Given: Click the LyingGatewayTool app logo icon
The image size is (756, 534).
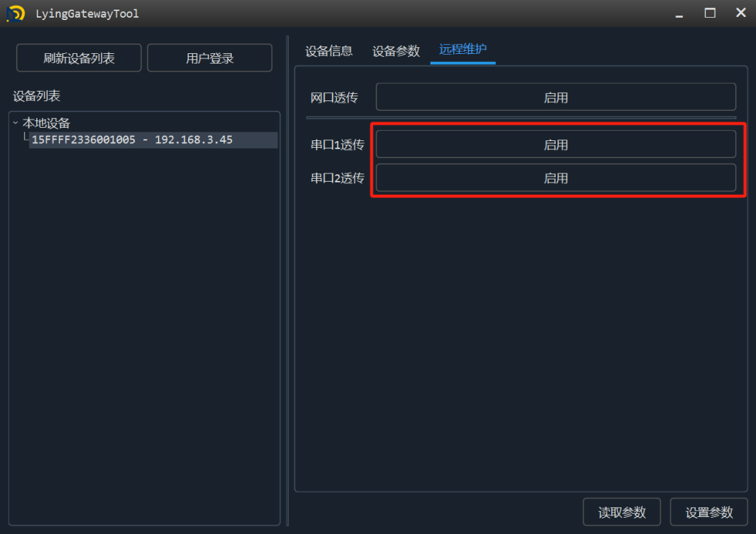Looking at the screenshot, I should click(16, 13).
